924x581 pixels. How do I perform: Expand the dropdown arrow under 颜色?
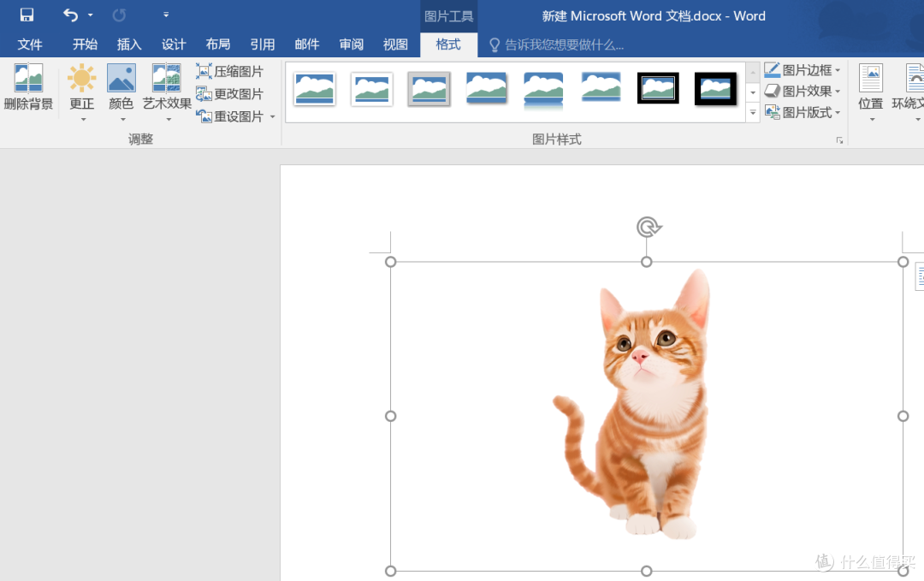point(122,120)
